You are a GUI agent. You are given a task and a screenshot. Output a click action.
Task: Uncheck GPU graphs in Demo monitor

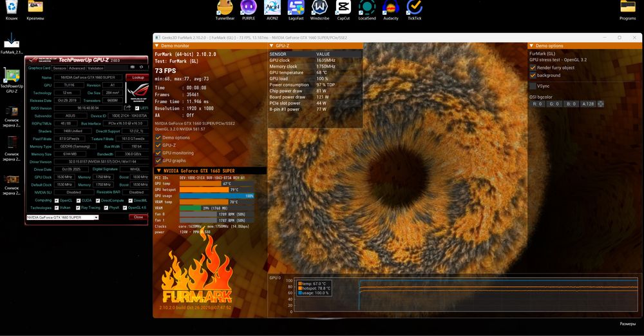pos(158,161)
